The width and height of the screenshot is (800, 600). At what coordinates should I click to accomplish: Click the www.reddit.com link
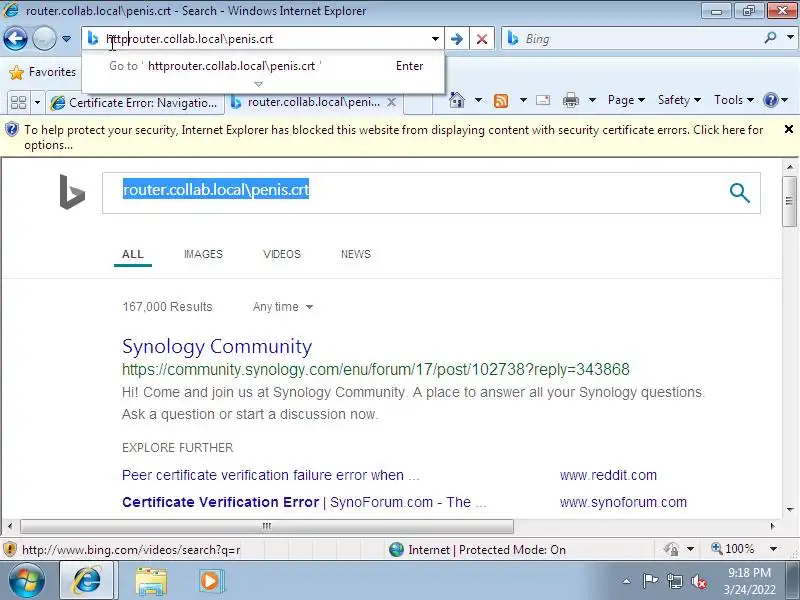[608, 475]
